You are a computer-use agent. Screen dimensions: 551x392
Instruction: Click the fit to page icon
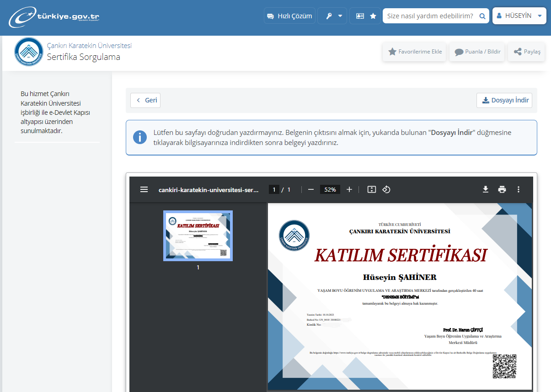(x=372, y=189)
